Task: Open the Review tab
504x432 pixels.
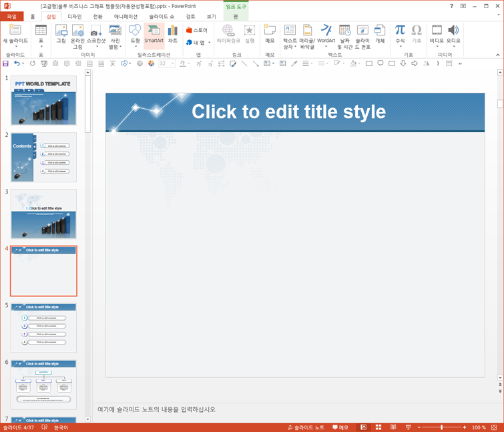Action: pos(190,17)
